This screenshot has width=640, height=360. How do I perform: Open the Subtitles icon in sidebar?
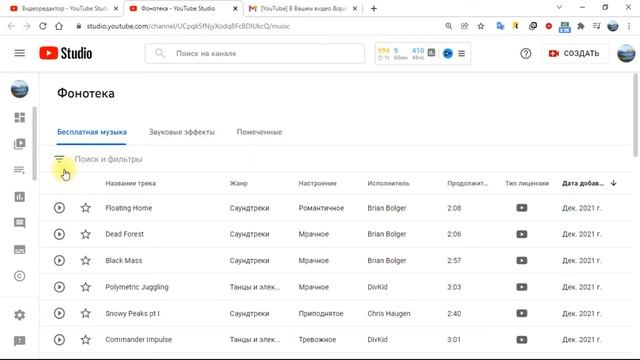(x=20, y=249)
